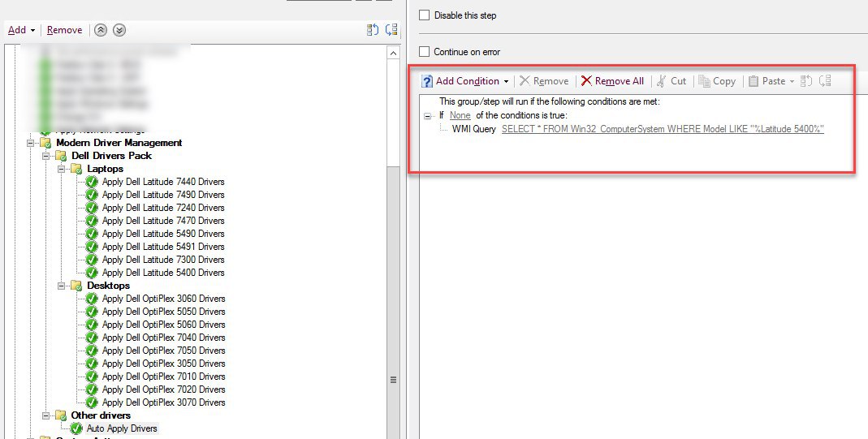The image size is (868, 439).
Task: Enable Continue on error checkbox
Action: pyautogui.click(x=424, y=52)
